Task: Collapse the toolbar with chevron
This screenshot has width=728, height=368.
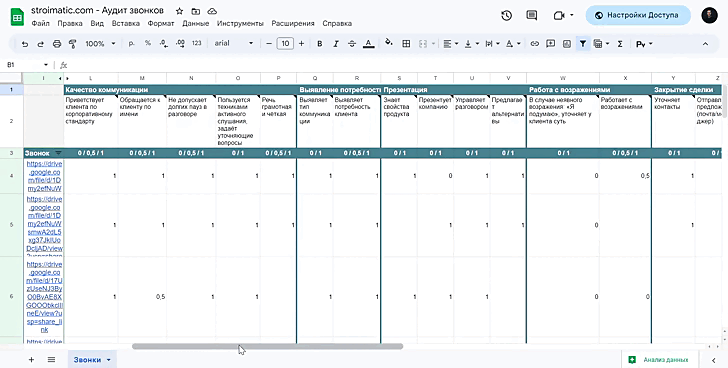Action: click(705, 44)
